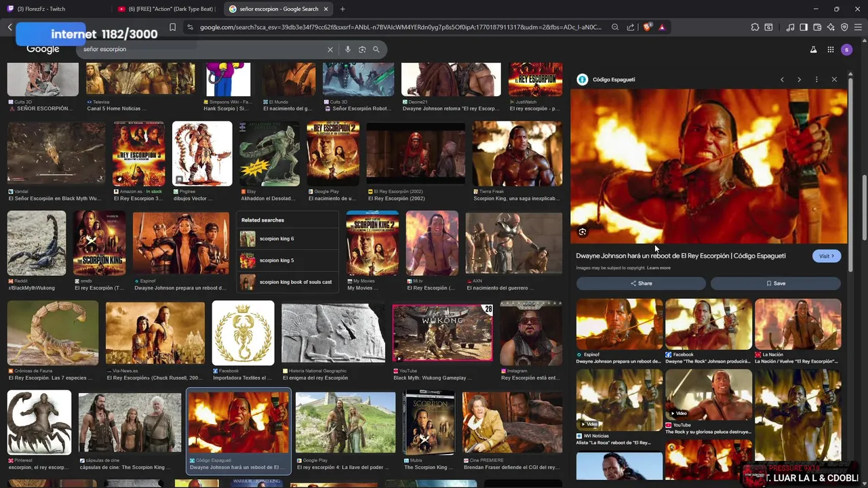The height and width of the screenshot is (488, 868).
Task: Toggle the browser sidebar panel icon
Action: pyautogui.click(x=804, y=27)
